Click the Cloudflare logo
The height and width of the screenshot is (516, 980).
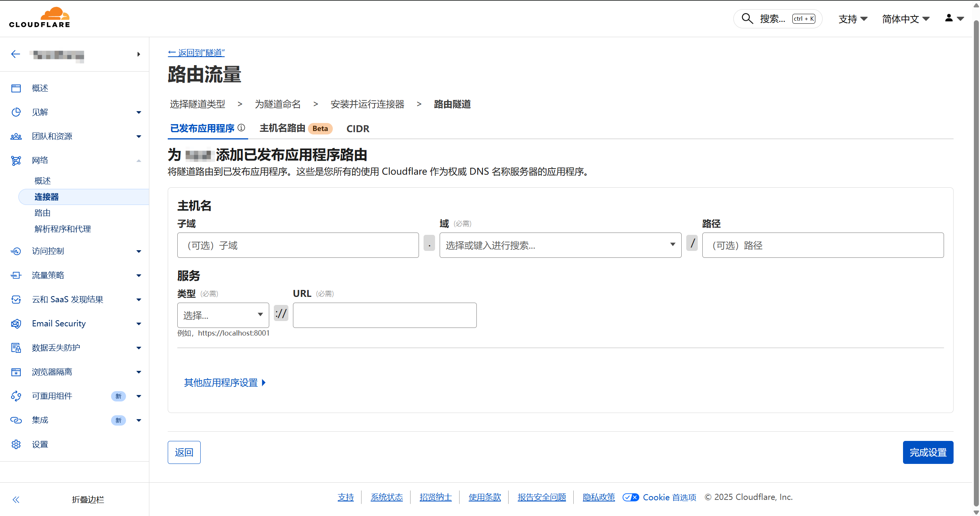(39, 18)
